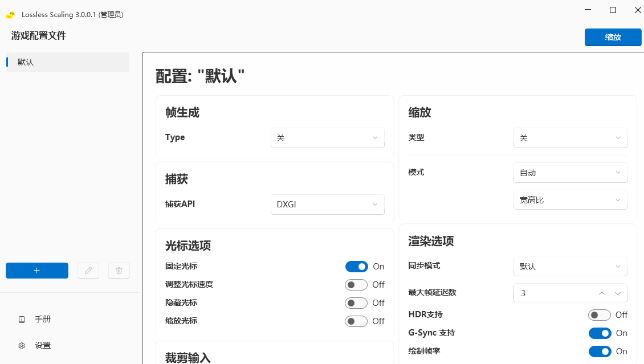Enable 调整光标速度 toggle
The width and height of the screenshot is (644, 364).
pos(356,284)
